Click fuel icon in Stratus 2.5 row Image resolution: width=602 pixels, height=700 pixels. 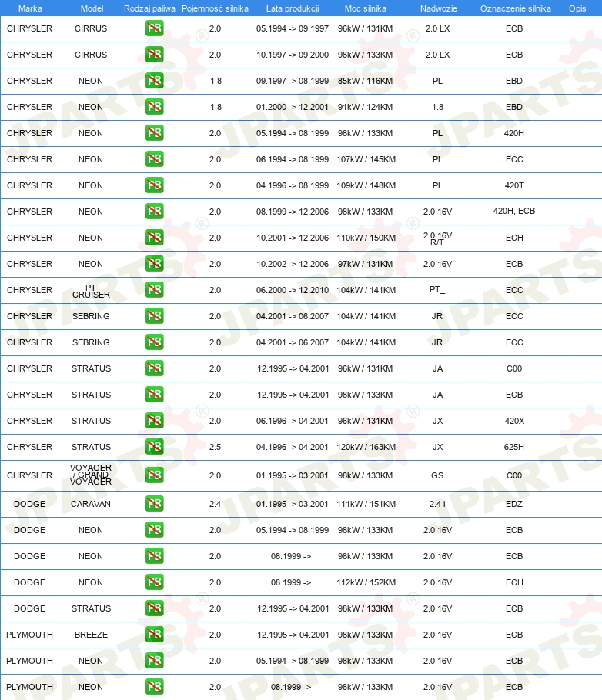coord(154,447)
